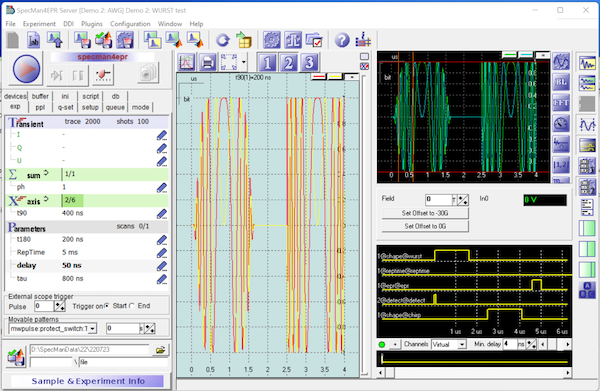Start the experiment with the big play button

(26, 69)
